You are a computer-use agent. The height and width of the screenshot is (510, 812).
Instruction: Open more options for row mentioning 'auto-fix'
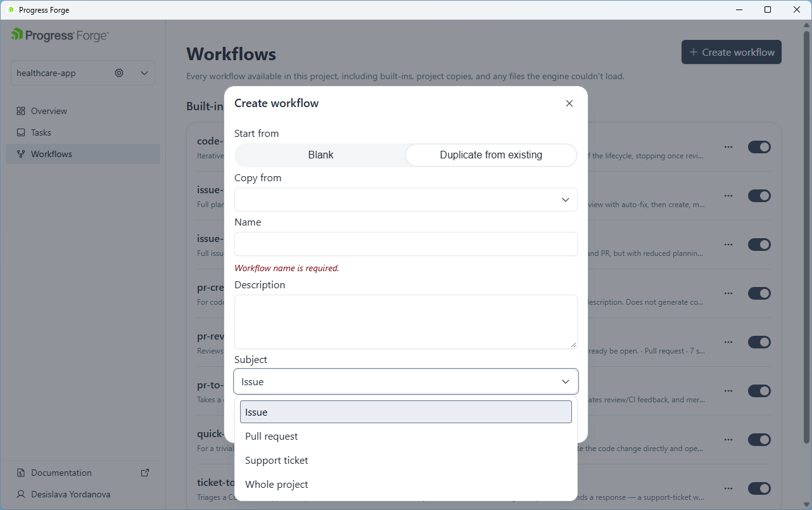(x=728, y=196)
